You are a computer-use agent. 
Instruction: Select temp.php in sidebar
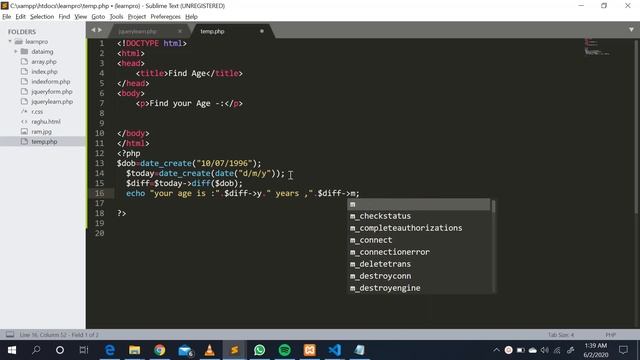[x=43, y=142]
